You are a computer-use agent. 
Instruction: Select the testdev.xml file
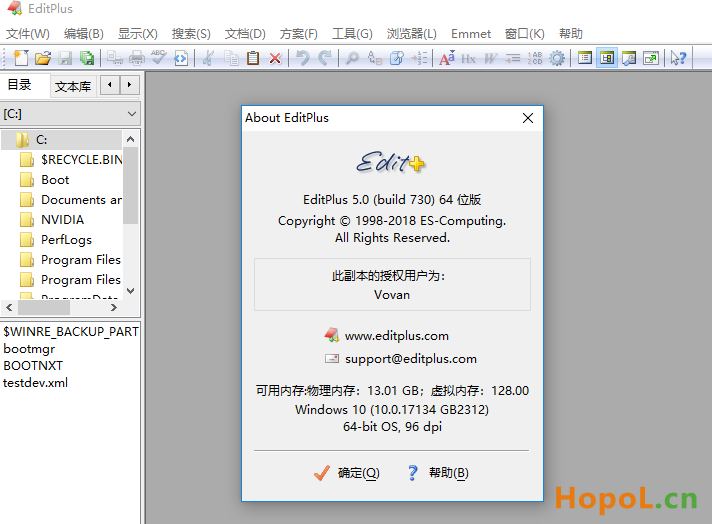35,383
